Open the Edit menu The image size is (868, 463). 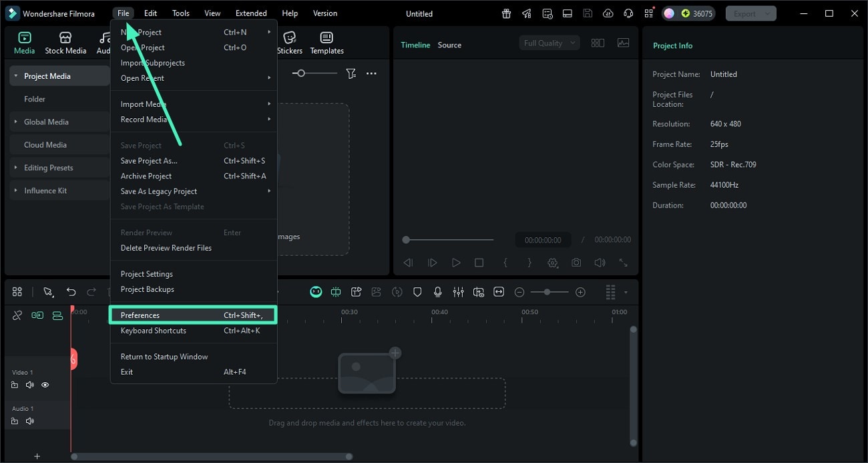[x=151, y=13]
